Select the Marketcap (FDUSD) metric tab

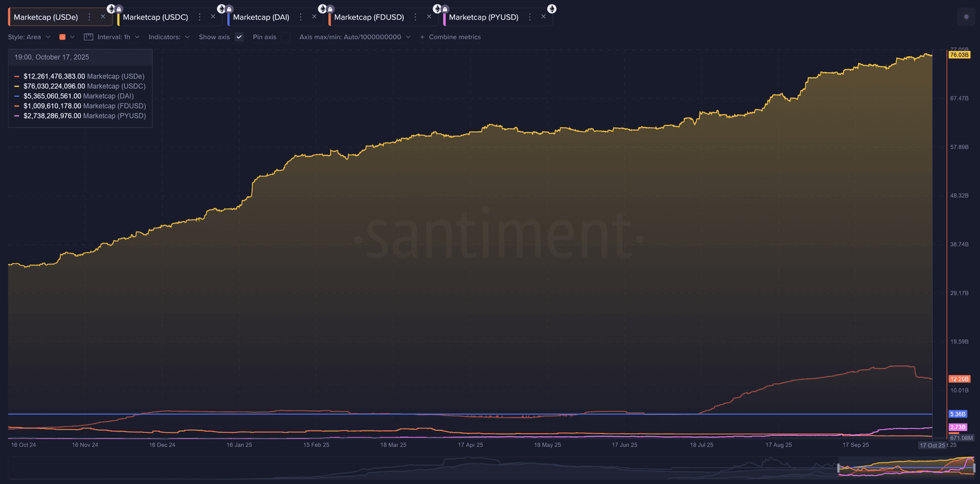click(369, 17)
